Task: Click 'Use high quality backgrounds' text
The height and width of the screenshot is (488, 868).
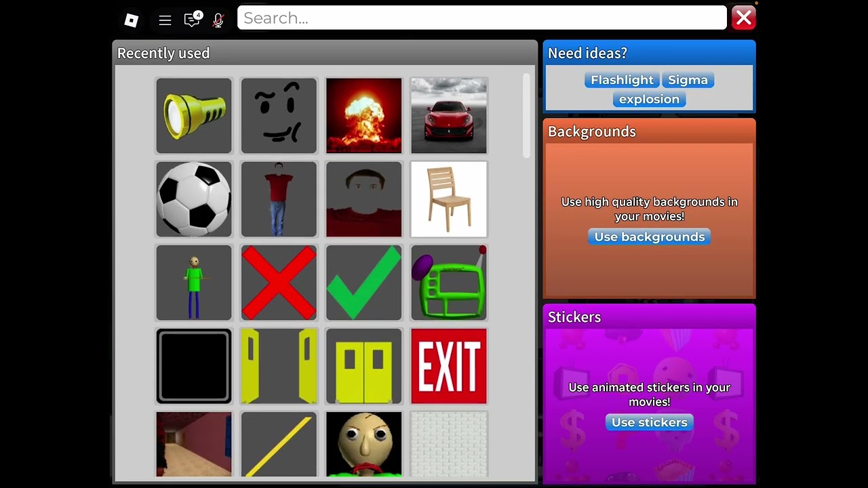Action: coord(649,209)
